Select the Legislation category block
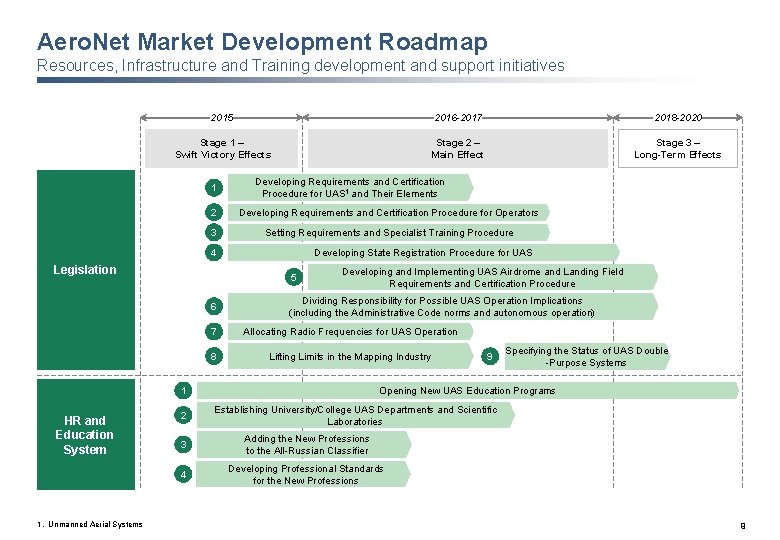Screen dimensions: 780x540 [x=86, y=270]
